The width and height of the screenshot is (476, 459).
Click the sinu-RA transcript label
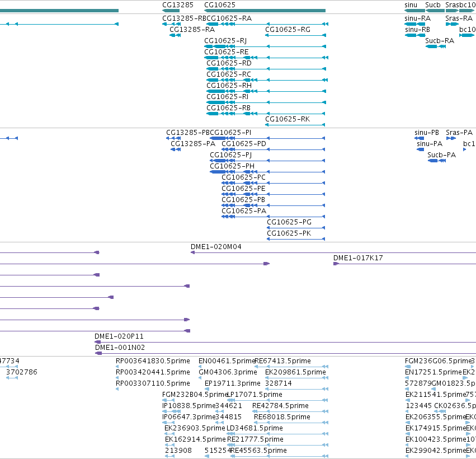[x=417, y=18]
